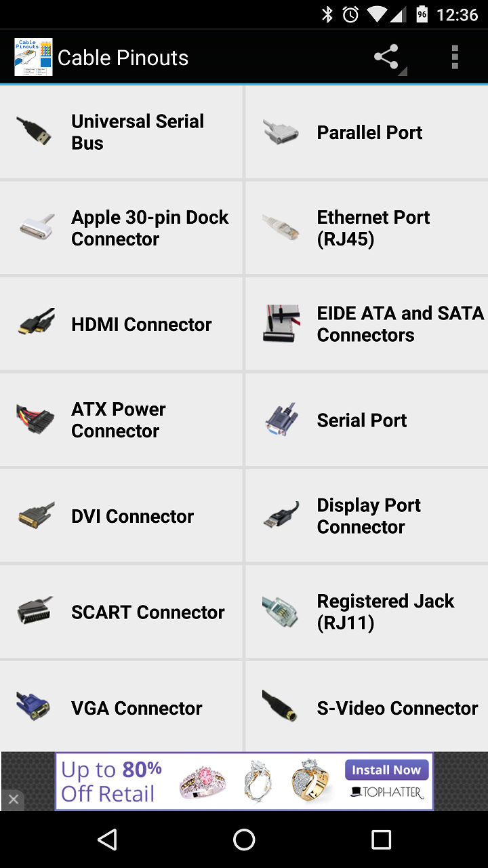Dismiss the ad with the X button
Image resolution: width=488 pixels, height=868 pixels.
15,800
